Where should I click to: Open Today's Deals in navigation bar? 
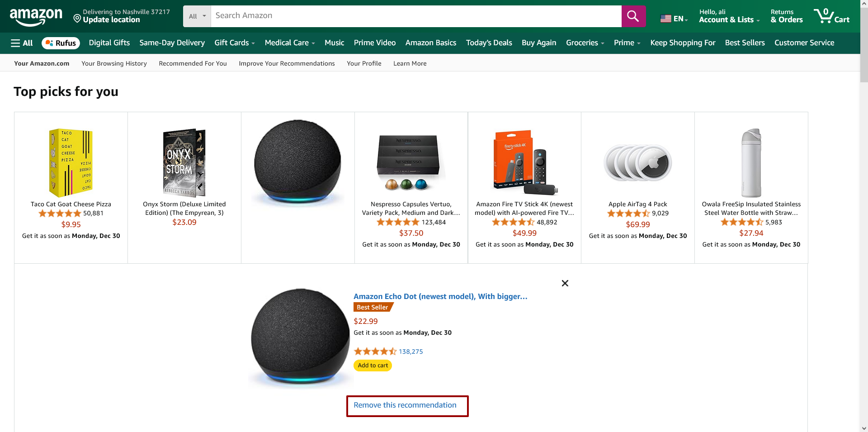pyautogui.click(x=489, y=43)
